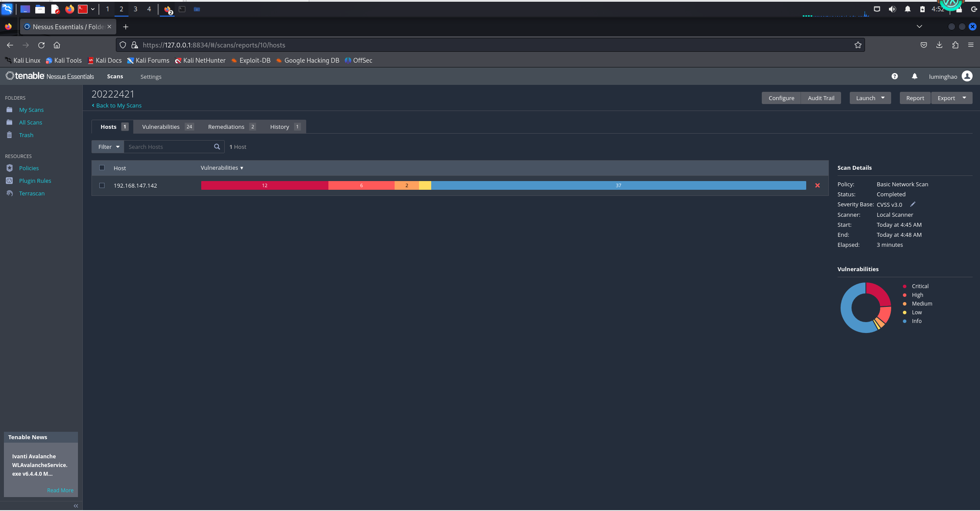Click the search magnifier in Search Hosts
The image size is (980, 511).
click(x=217, y=147)
